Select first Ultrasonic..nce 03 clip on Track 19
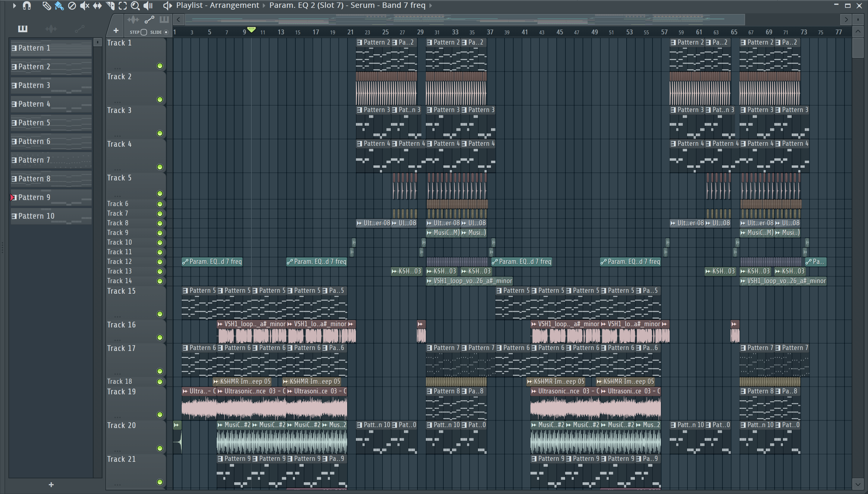 251,404
